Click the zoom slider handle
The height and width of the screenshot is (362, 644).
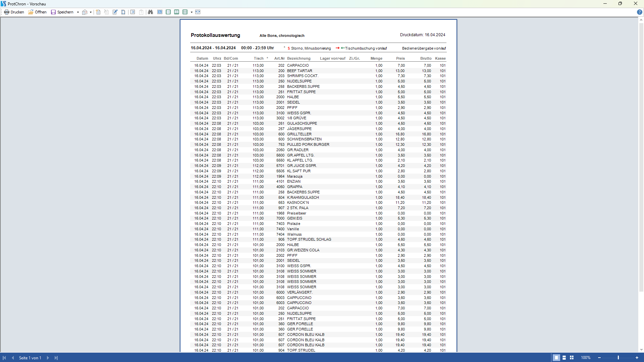(618, 358)
